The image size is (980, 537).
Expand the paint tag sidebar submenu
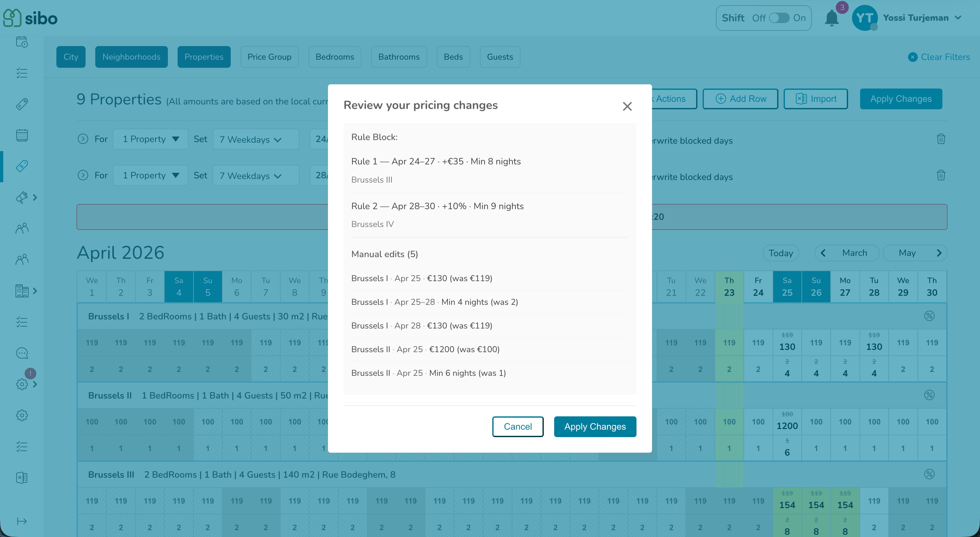[x=35, y=197]
